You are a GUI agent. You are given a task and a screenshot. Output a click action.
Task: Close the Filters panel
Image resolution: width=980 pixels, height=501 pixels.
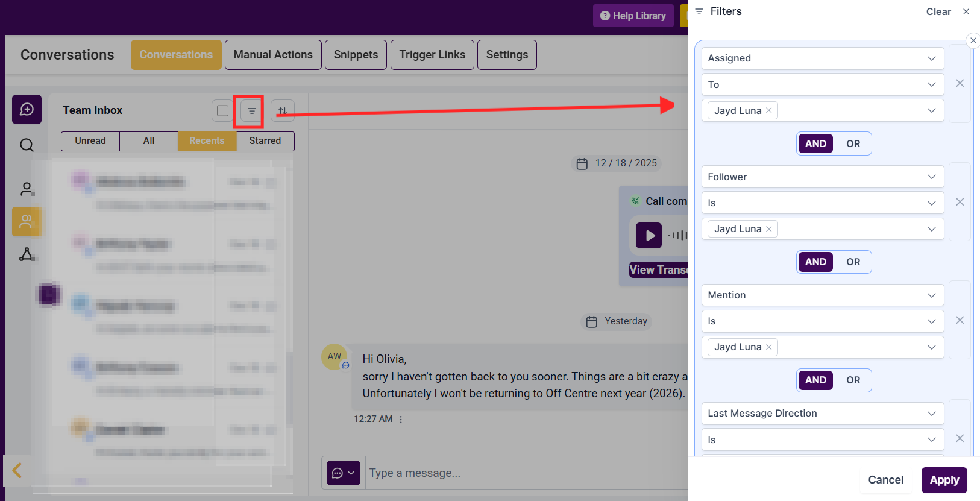tap(966, 11)
